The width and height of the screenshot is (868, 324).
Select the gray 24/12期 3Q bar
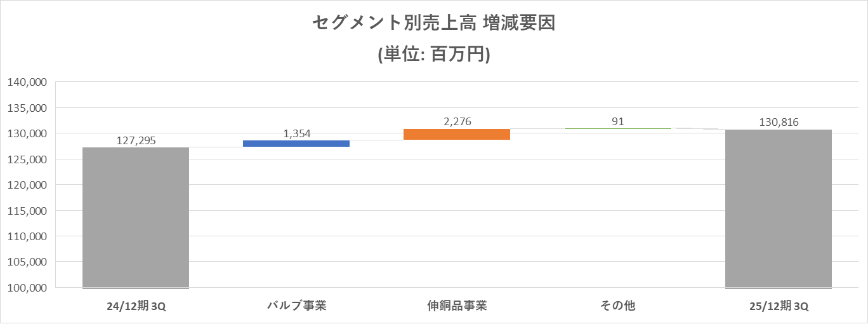click(x=136, y=217)
